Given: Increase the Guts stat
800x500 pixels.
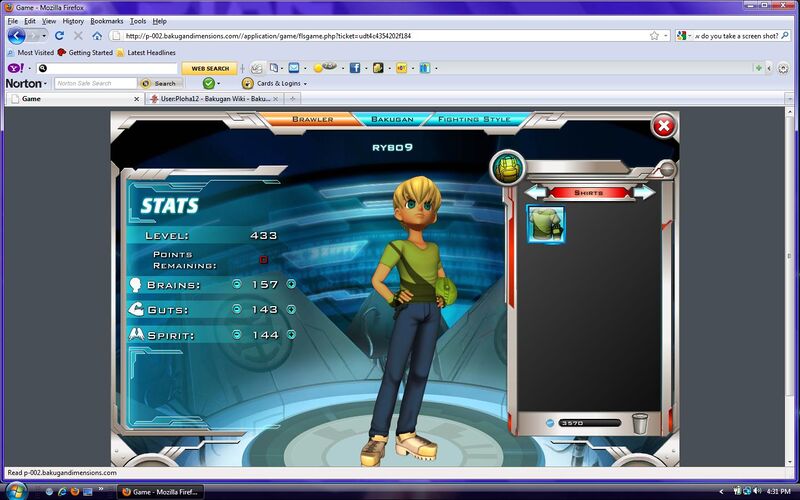Looking at the screenshot, I should 291,309.
